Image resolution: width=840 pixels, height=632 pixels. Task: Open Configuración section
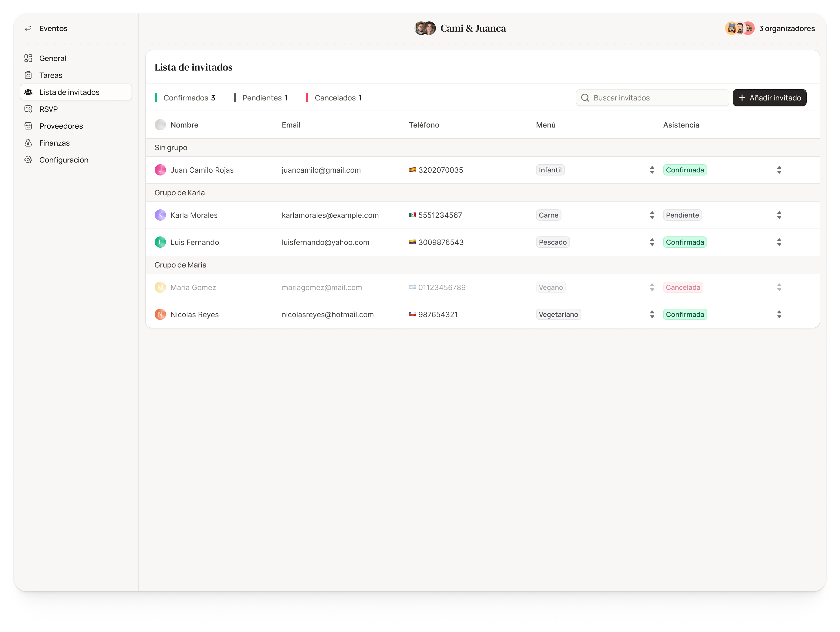pos(76,159)
